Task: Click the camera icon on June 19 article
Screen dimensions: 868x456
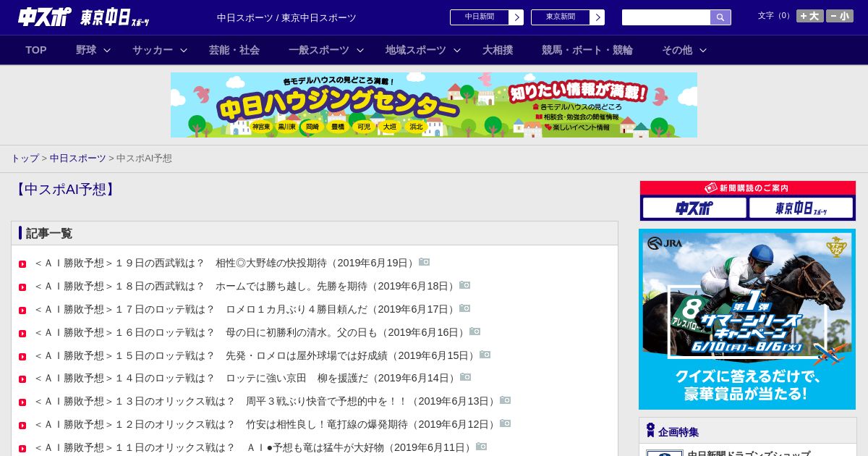Action: click(425, 262)
